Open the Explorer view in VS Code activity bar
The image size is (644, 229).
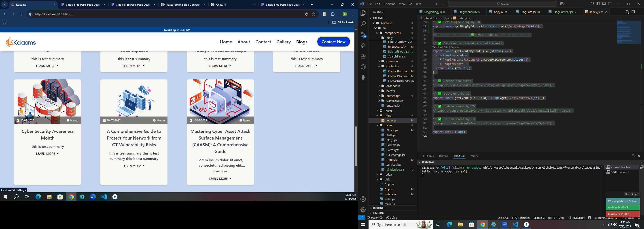[363, 13]
